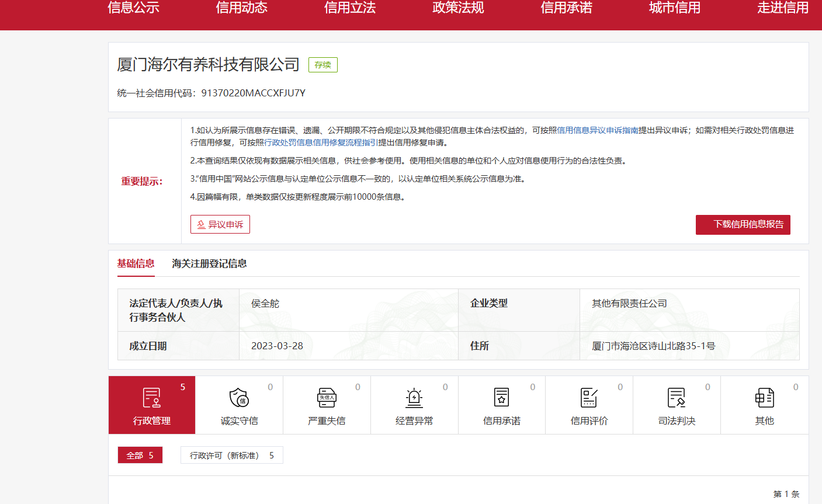Image resolution: width=822 pixels, height=504 pixels.
Task: Open 行政处罚信息信用修复流程指引 link
Action: (x=321, y=142)
